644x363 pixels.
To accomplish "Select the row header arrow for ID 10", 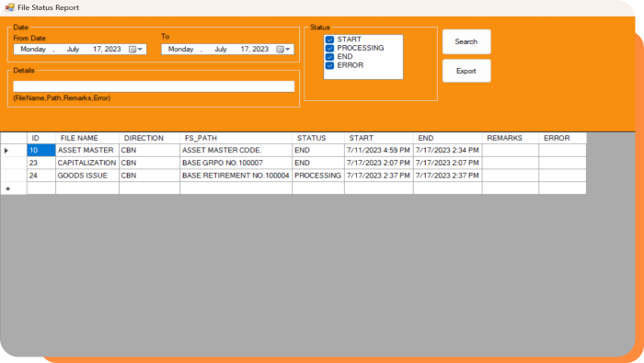I will pos(14,150).
